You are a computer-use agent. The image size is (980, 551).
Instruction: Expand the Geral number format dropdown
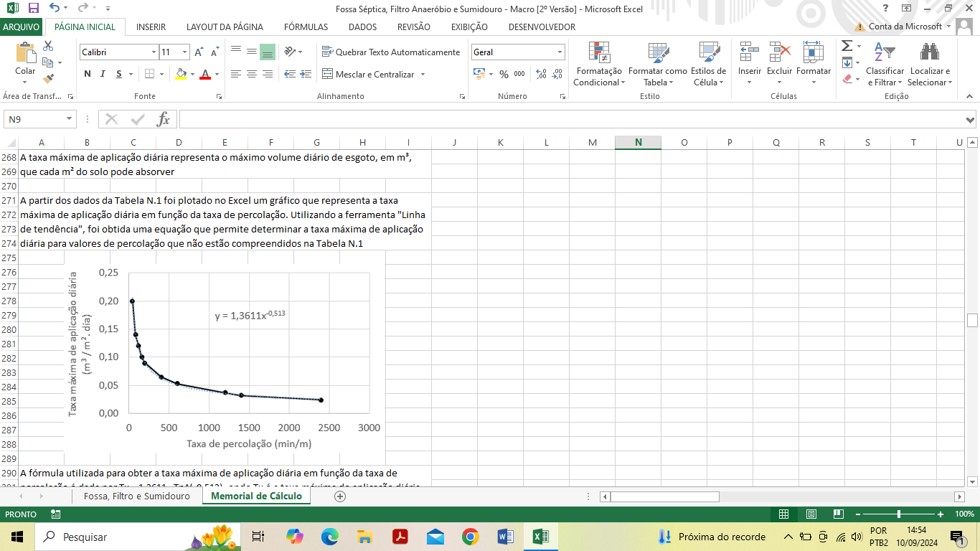click(x=560, y=52)
